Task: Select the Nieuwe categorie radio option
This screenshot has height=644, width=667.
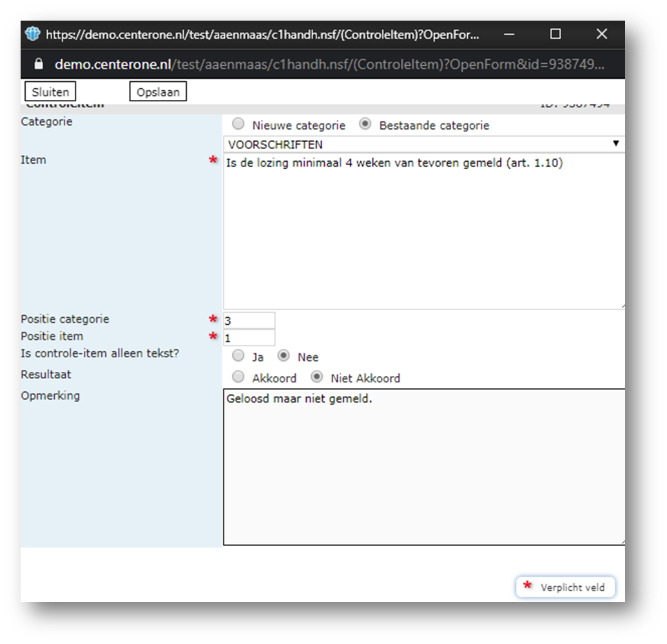Action: pos(238,125)
